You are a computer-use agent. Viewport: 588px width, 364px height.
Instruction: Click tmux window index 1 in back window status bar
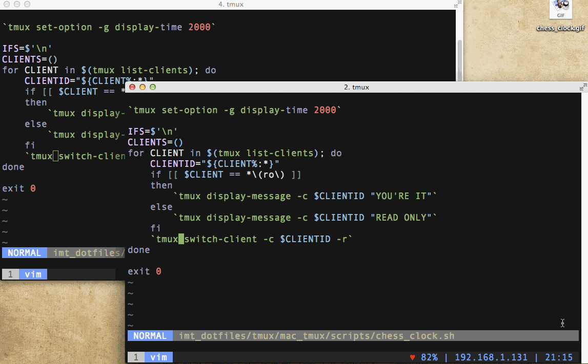(x=10, y=274)
